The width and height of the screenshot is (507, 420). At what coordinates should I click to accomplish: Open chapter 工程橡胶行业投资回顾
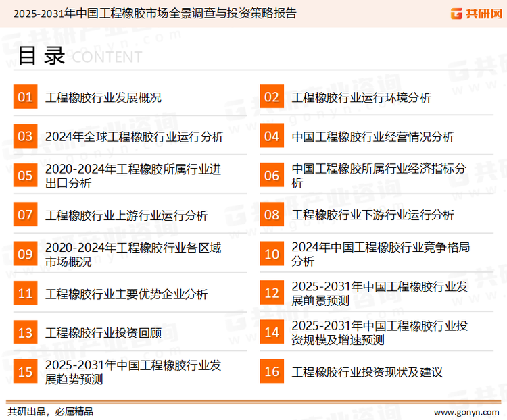point(103,333)
